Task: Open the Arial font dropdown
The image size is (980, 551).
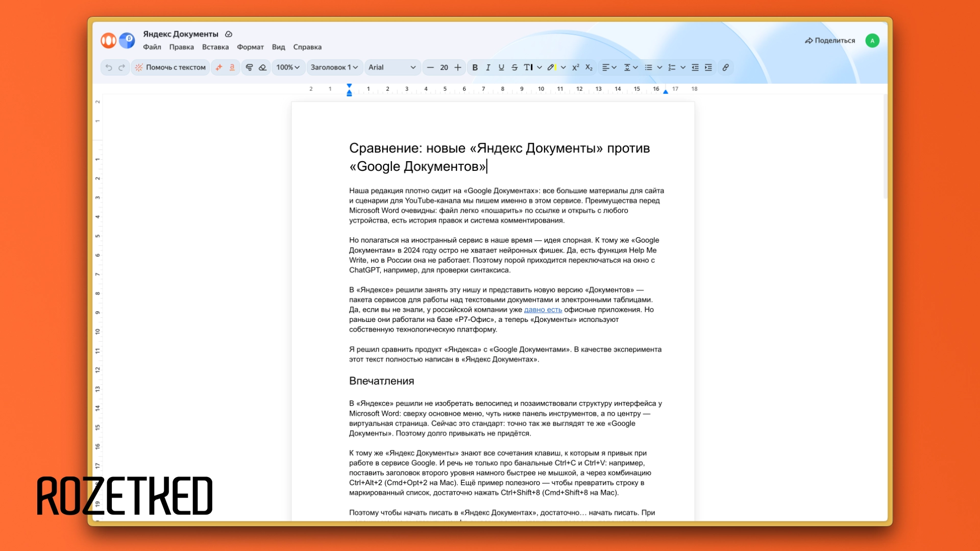Action: pos(392,67)
